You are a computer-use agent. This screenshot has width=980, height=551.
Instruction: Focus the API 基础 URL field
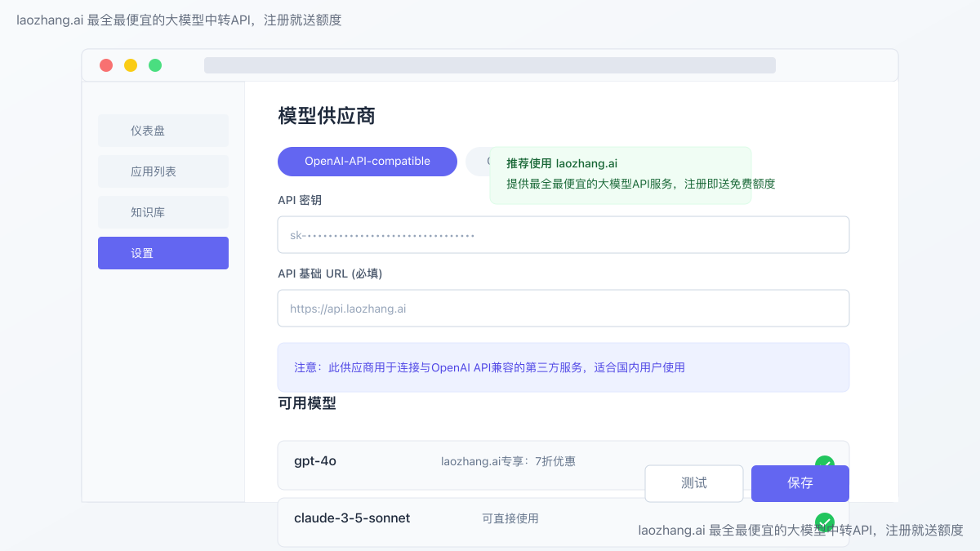[x=563, y=309]
